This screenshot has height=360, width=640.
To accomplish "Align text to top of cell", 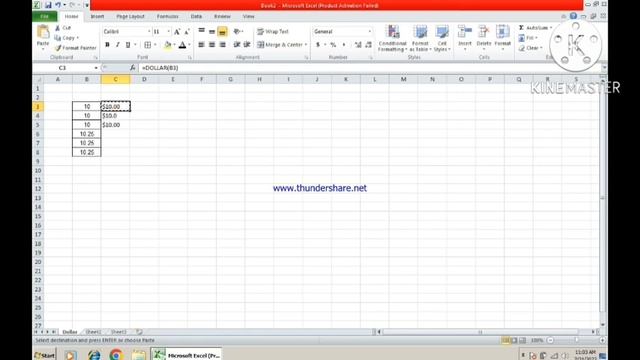I will point(202,31).
